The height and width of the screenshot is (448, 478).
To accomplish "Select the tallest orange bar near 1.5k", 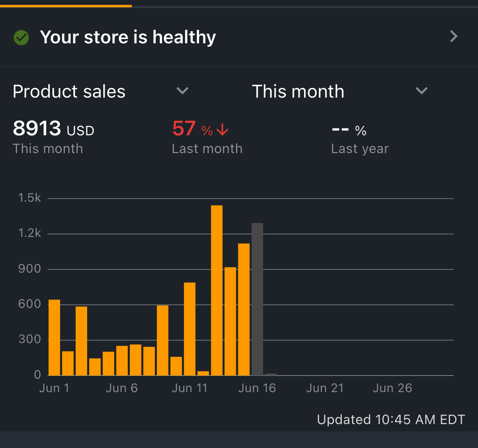I will [217, 290].
